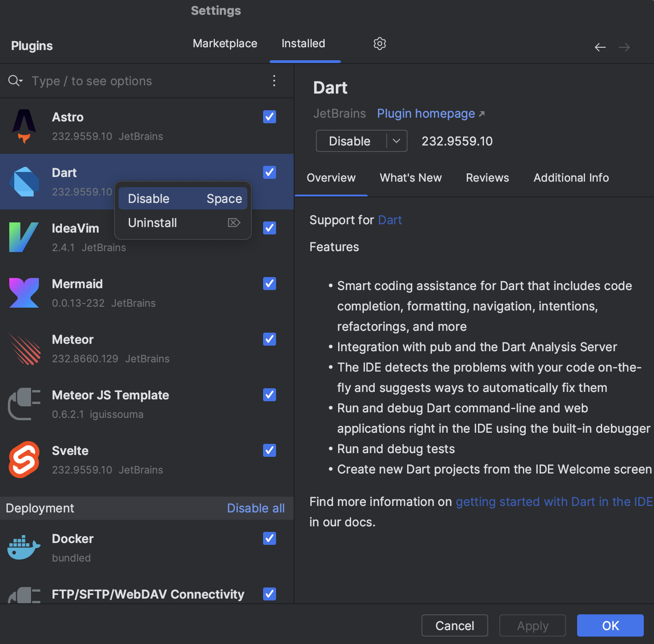Open the search options dropdown in search field
The width and height of the screenshot is (654, 644).
pos(15,81)
